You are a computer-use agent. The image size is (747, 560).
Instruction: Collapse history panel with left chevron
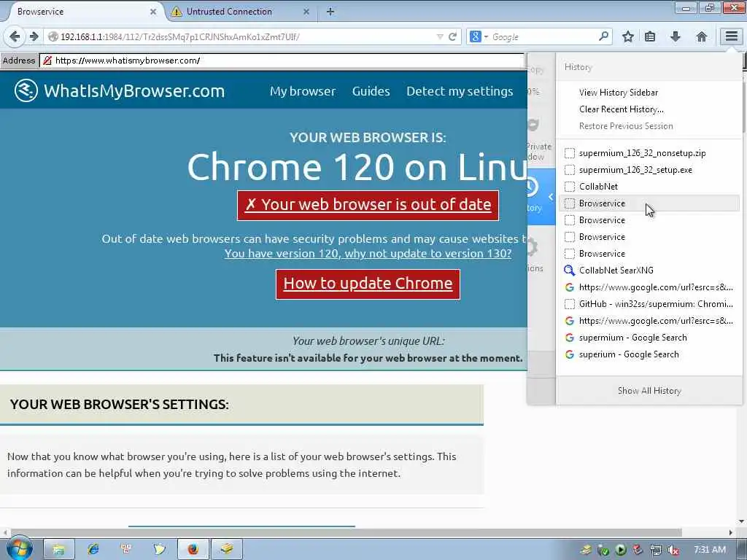[x=550, y=197]
